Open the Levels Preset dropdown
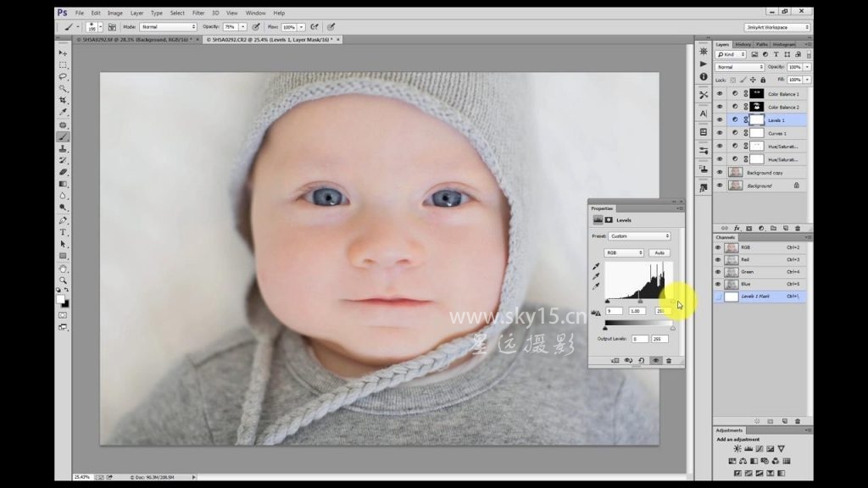The width and height of the screenshot is (868, 488). click(639, 236)
